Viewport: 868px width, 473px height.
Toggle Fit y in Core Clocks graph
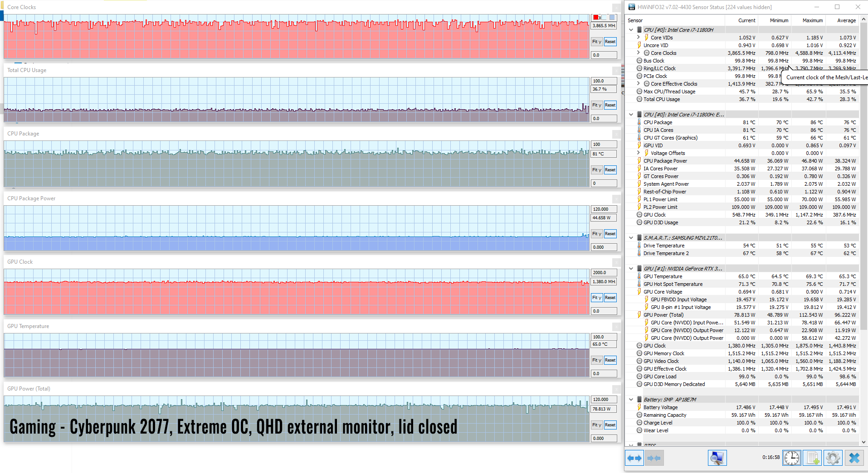(x=597, y=42)
